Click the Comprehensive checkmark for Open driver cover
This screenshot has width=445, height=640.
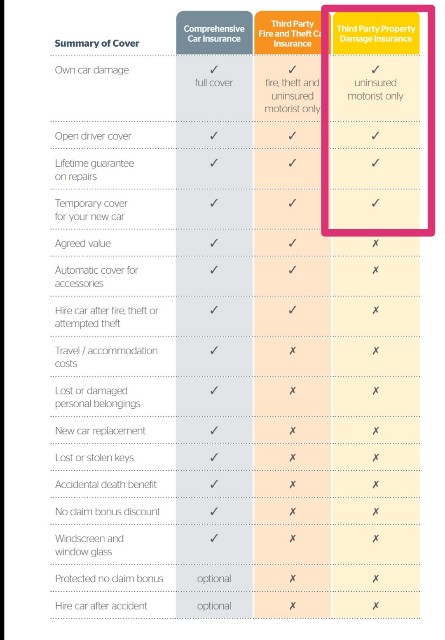pyautogui.click(x=214, y=136)
